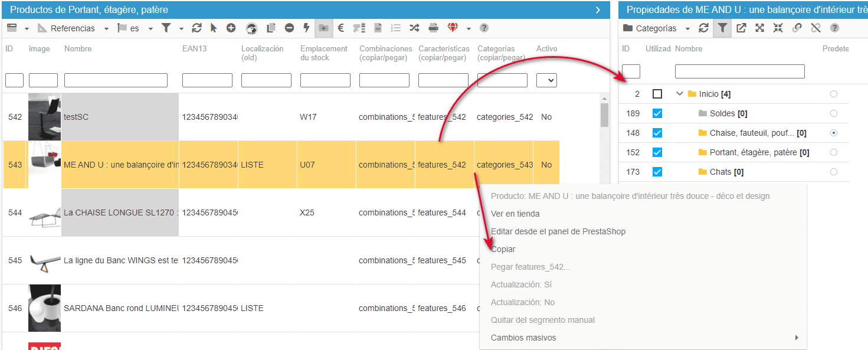The width and height of the screenshot is (868, 350).
Task: Open dropdown arrow beside products filter funnel
Action: [x=181, y=28]
